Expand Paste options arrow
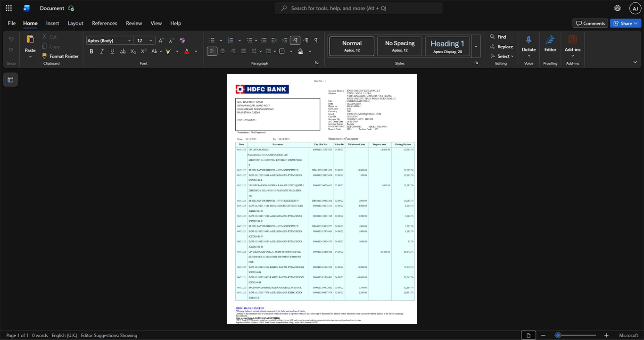Image resolution: width=644 pixels, height=340 pixels. [30, 57]
